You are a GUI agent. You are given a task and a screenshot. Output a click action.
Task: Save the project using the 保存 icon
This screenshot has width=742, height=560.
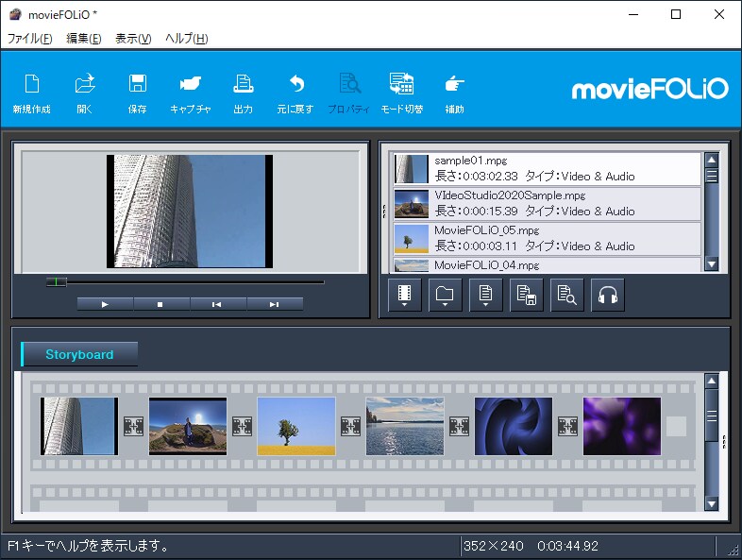tap(137, 93)
